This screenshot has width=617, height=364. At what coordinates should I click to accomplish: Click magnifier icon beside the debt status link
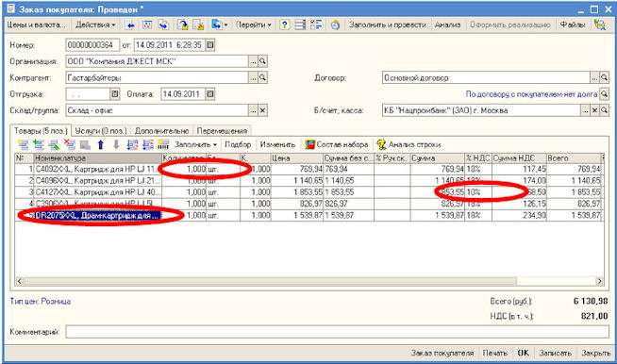click(604, 94)
